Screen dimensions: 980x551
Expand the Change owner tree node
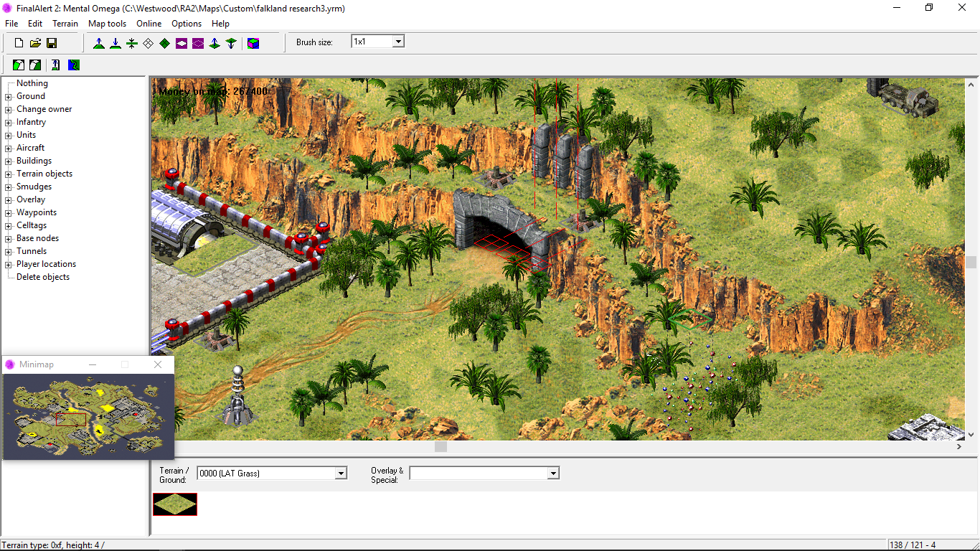(x=9, y=109)
